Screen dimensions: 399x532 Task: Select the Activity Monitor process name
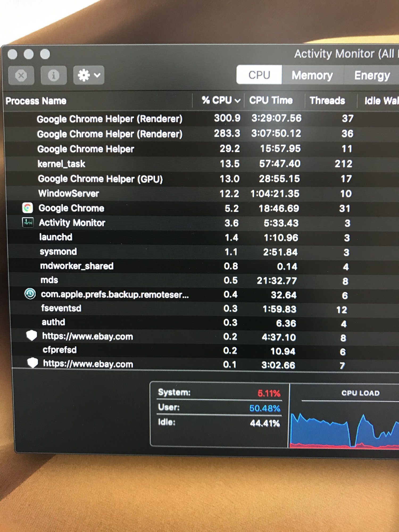(x=72, y=223)
